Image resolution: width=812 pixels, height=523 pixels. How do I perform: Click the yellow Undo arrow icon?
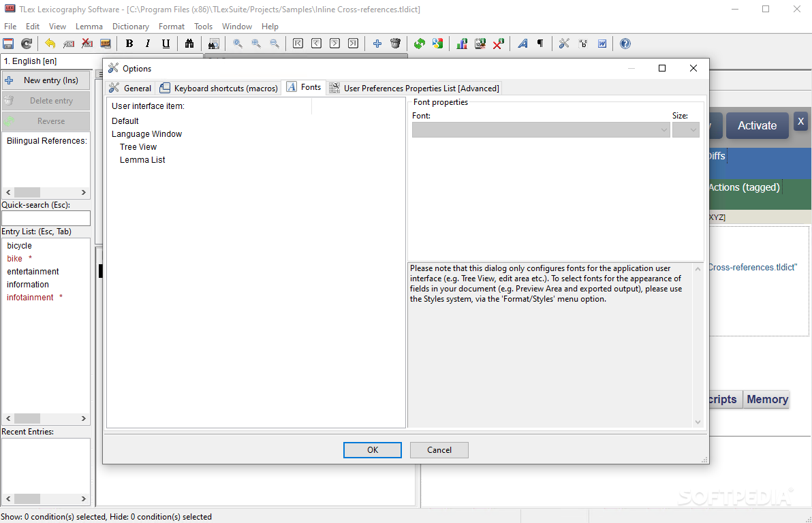50,44
